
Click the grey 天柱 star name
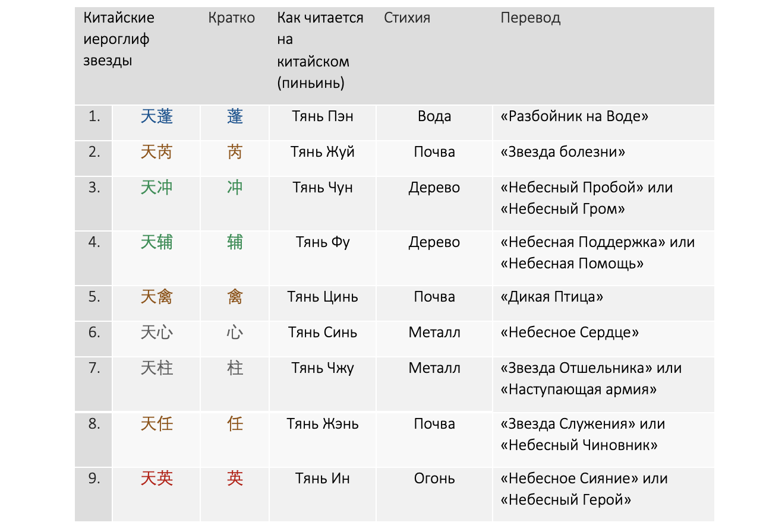tap(157, 368)
